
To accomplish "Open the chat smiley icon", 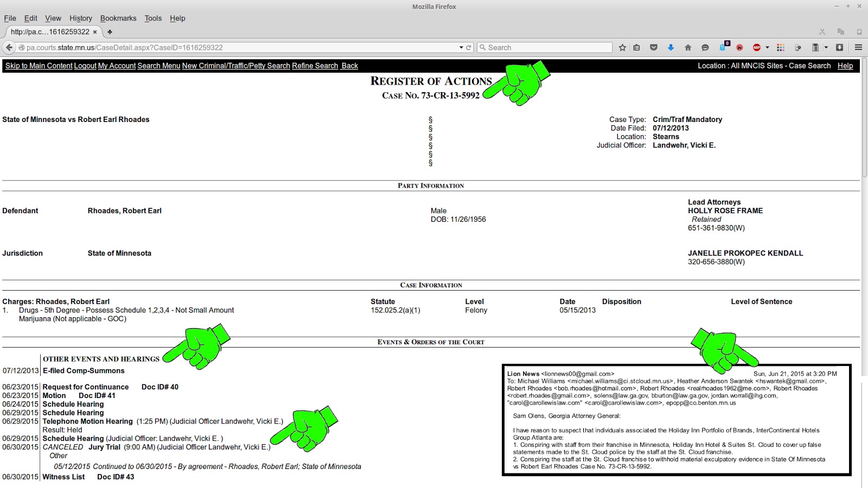I will coord(705,48).
